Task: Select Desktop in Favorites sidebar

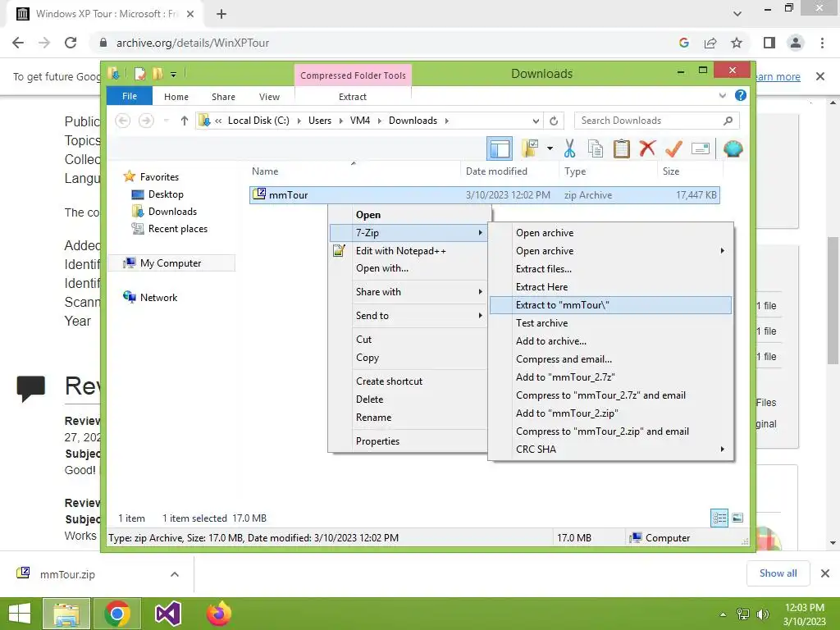Action: point(166,194)
